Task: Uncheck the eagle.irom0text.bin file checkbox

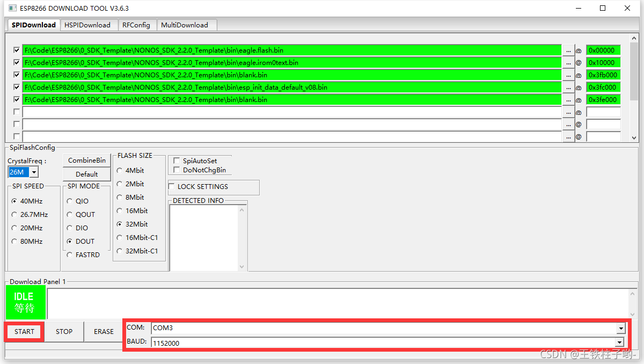Action: pos(17,62)
